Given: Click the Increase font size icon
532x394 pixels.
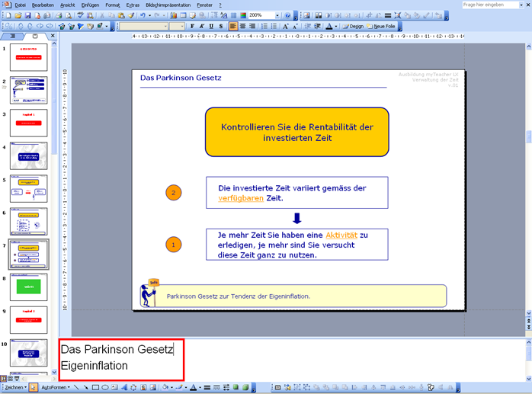Looking at the screenshot, I should 285,26.
